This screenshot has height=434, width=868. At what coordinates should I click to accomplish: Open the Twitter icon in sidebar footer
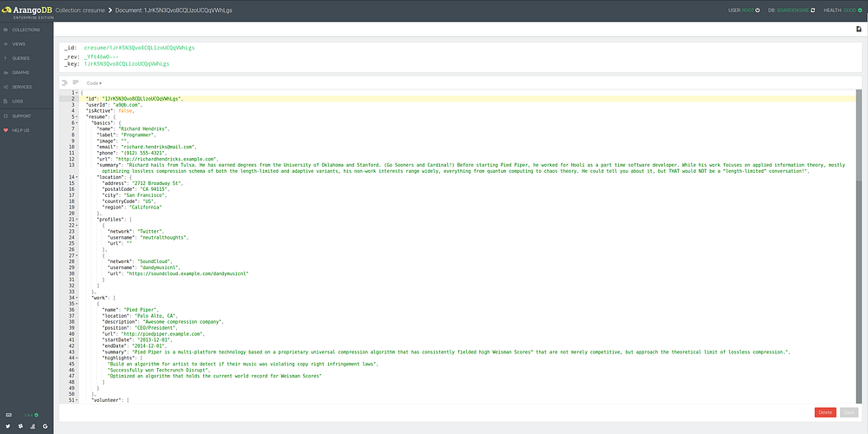(9, 427)
